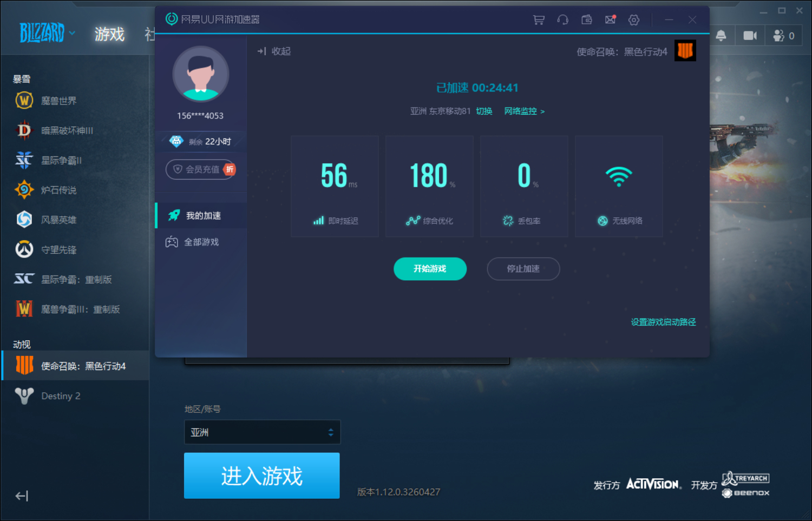Click account number 156****4053
The image size is (812, 521).
tap(200, 116)
